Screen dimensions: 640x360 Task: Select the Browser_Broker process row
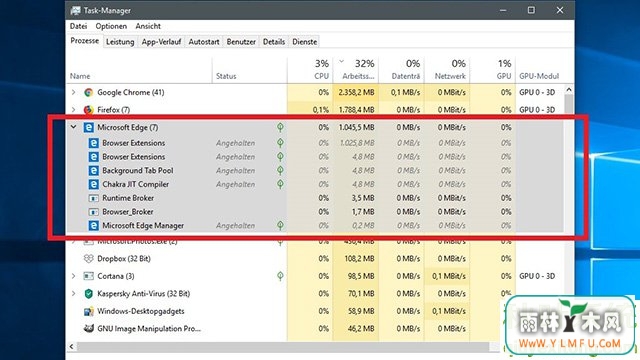[315, 212]
